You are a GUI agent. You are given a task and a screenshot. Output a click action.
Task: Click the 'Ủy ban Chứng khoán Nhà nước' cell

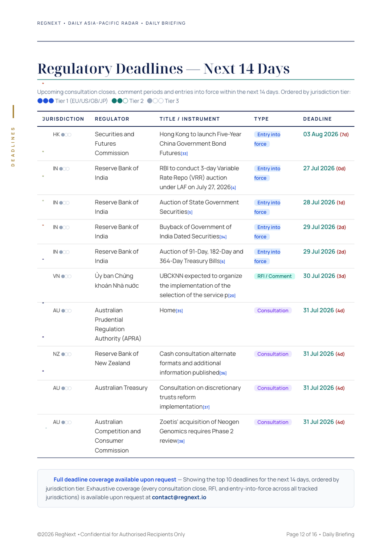(117, 281)
